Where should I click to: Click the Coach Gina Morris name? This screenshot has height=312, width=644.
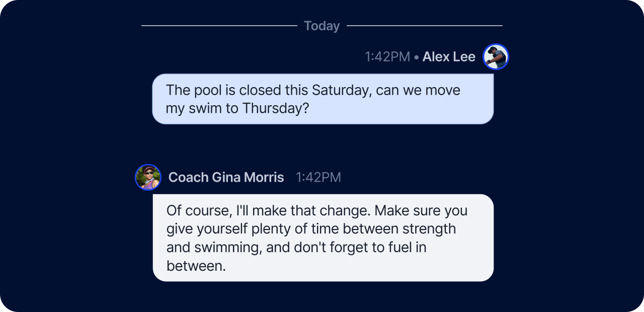(226, 177)
